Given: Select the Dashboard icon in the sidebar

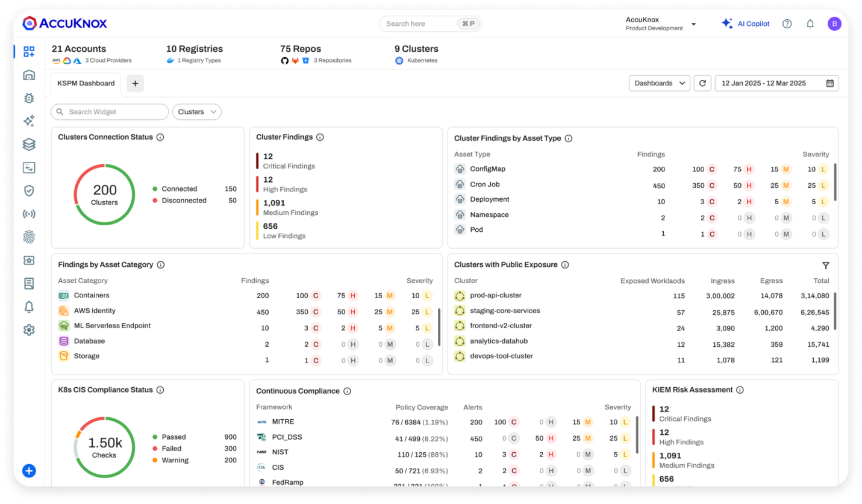Looking at the screenshot, I should pos(28,51).
